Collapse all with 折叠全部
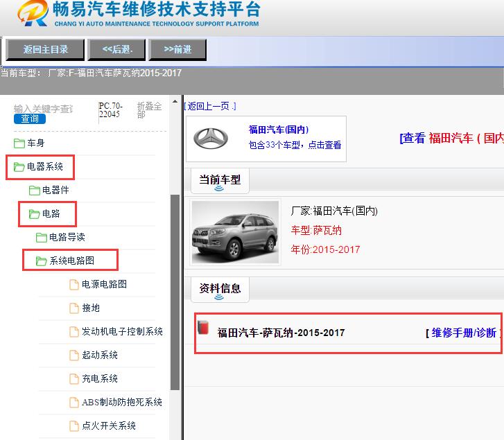 (x=149, y=110)
